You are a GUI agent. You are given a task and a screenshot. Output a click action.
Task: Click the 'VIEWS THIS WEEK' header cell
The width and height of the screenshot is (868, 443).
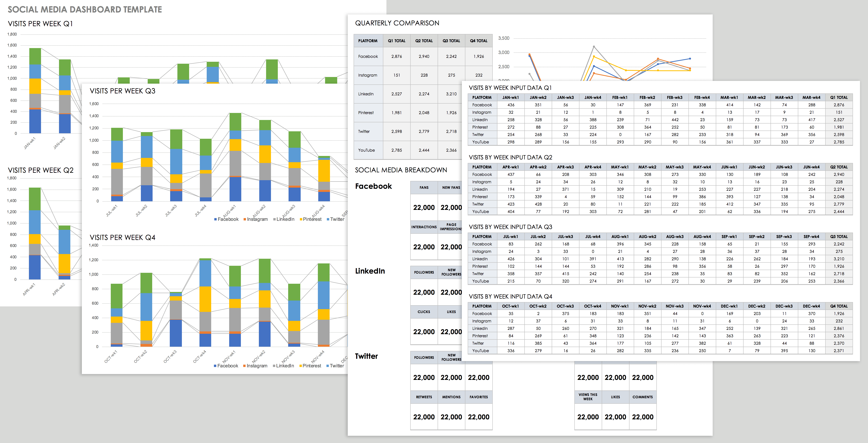click(588, 397)
